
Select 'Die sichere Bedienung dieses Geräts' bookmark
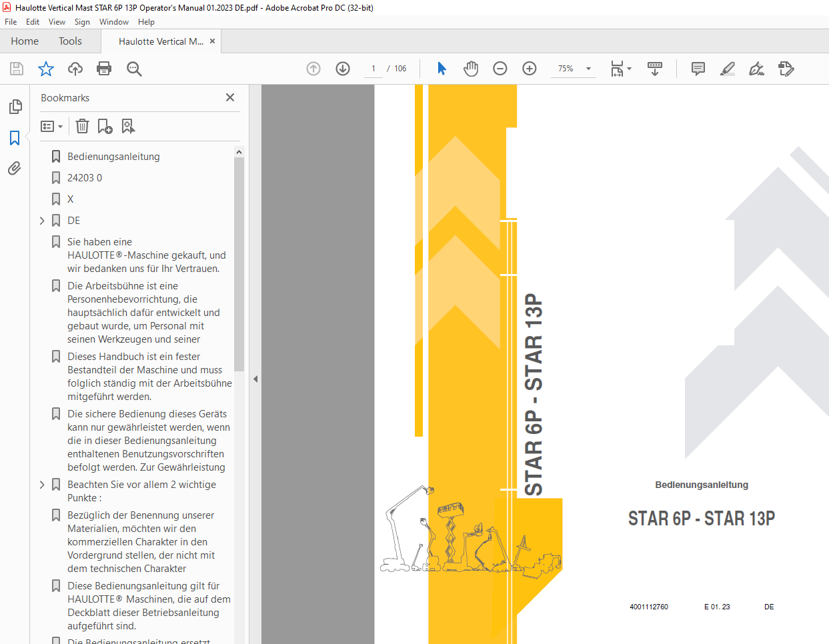point(148,441)
